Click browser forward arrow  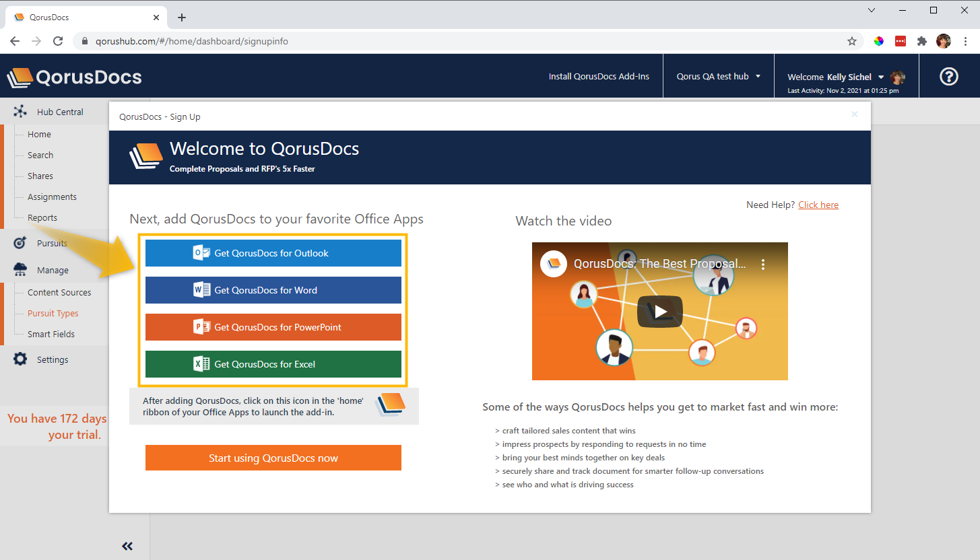tap(36, 41)
